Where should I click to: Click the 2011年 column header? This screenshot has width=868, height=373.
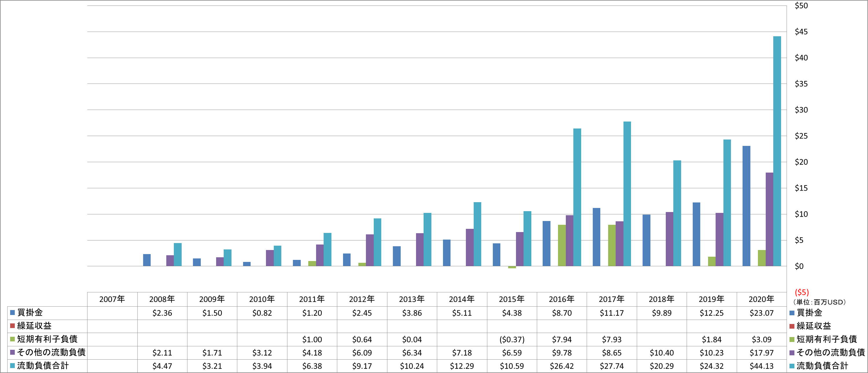click(x=312, y=299)
